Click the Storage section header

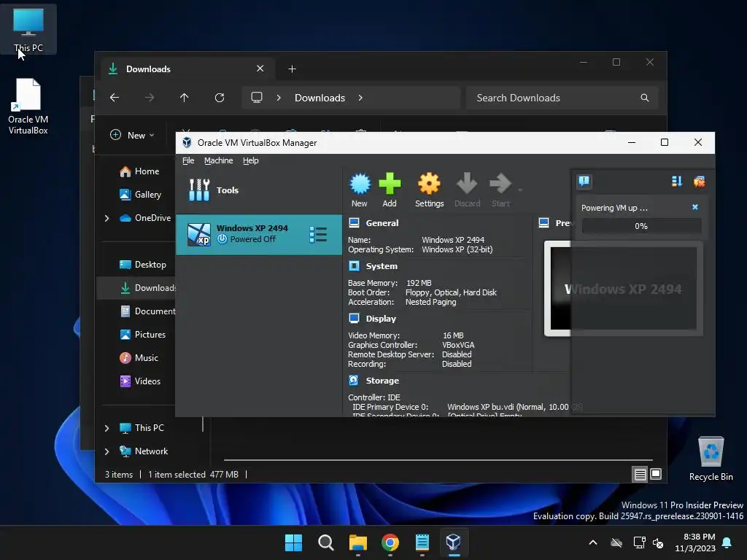click(x=382, y=381)
